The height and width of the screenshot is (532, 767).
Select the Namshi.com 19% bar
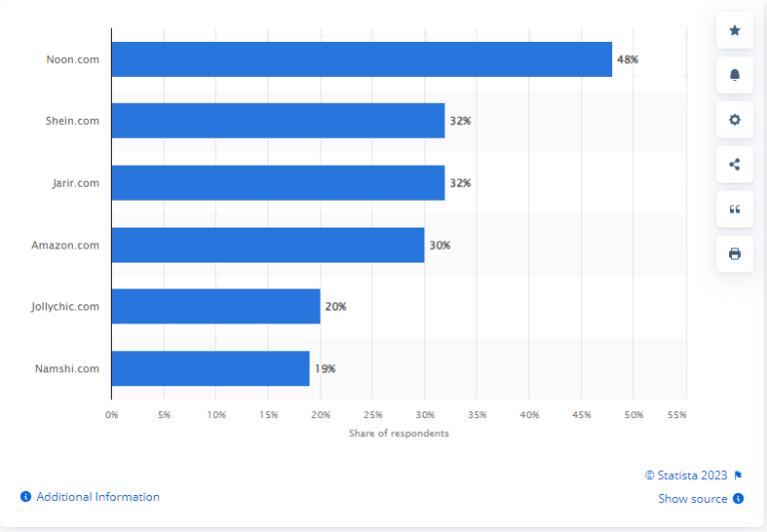pyautogui.click(x=211, y=368)
